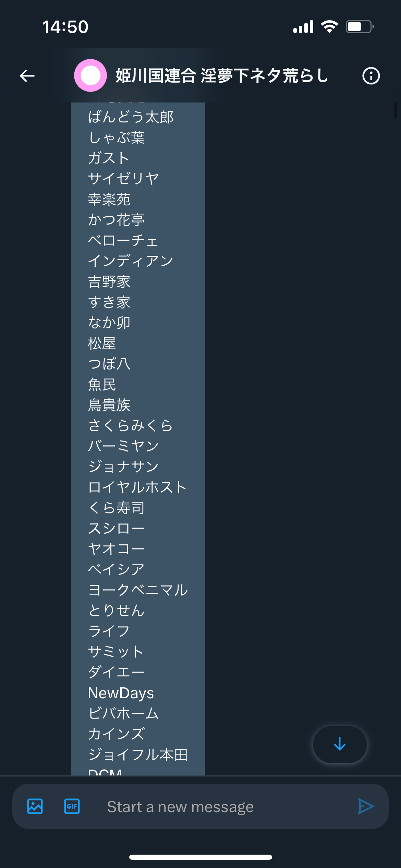Viewport: 401px width, 868px height.
Task: Tap the NewDays text line
Action: click(x=121, y=693)
